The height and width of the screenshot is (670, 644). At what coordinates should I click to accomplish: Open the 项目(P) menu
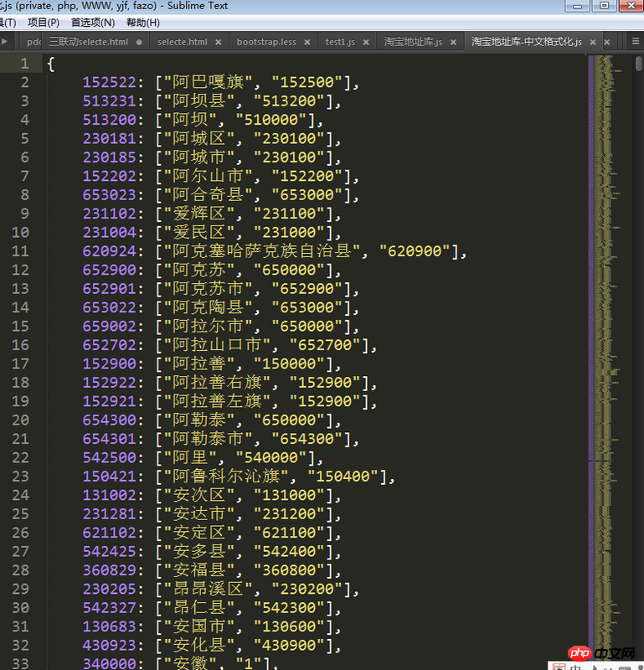[44, 23]
